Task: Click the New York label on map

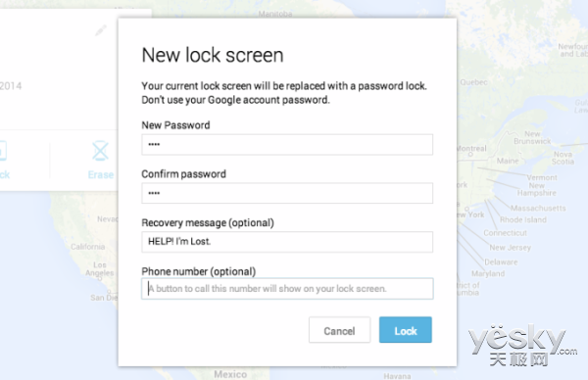Action: point(469,214)
